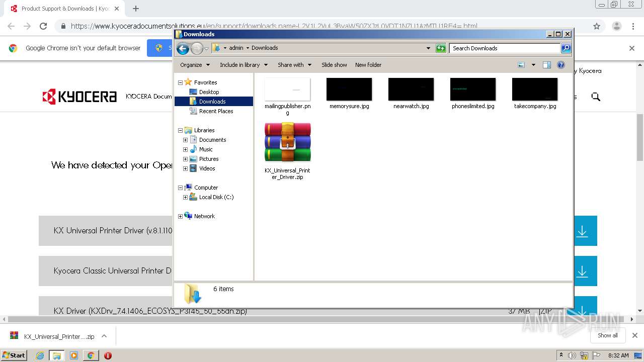Screen dimensions: 644x362
Task: Open options arrow for downloaded zip file
Action: [x=104, y=336]
